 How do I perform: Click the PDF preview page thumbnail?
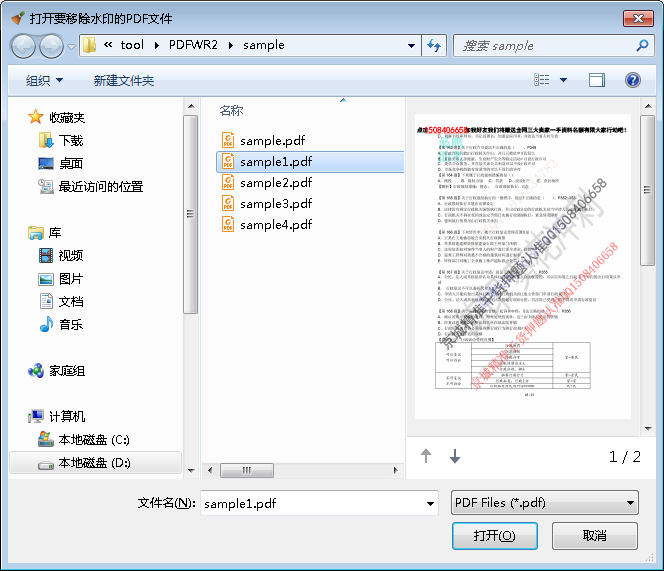523,266
